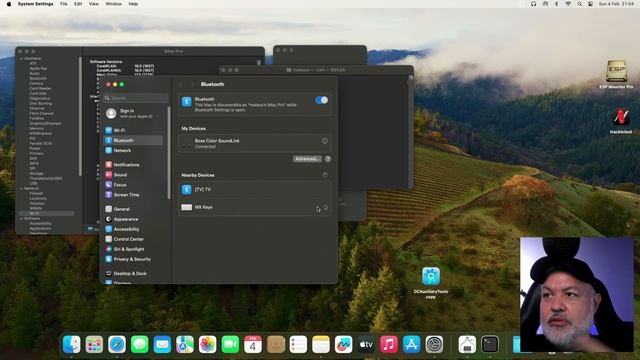Open the Edit menu
This screenshot has height=360, width=640.
tap(78, 4)
